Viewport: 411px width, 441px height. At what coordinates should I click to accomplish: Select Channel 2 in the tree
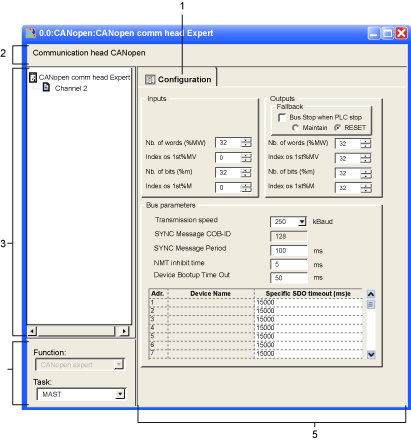tap(71, 88)
